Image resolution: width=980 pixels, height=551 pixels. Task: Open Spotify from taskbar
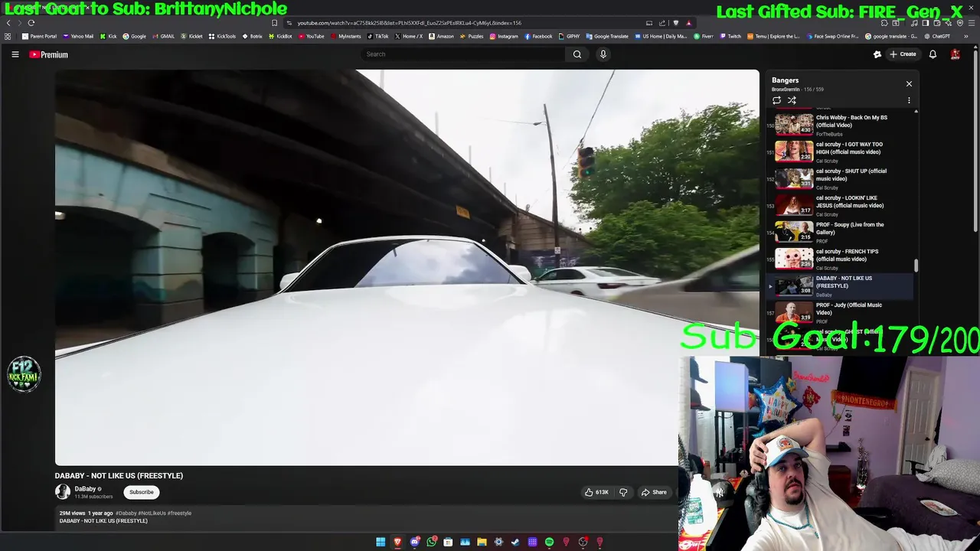tap(549, 542)
